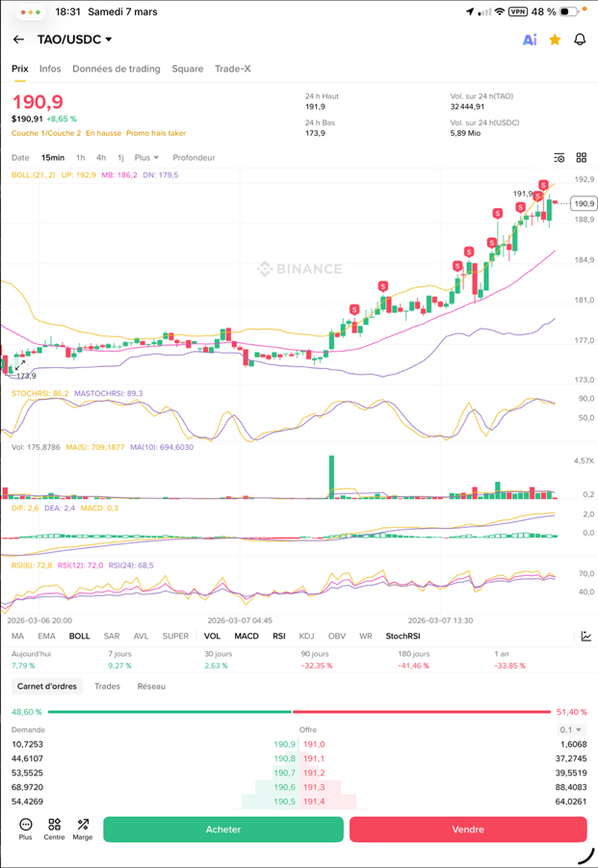
Task: Select ask price 191,3 in order book
Action: pos(314,787)
